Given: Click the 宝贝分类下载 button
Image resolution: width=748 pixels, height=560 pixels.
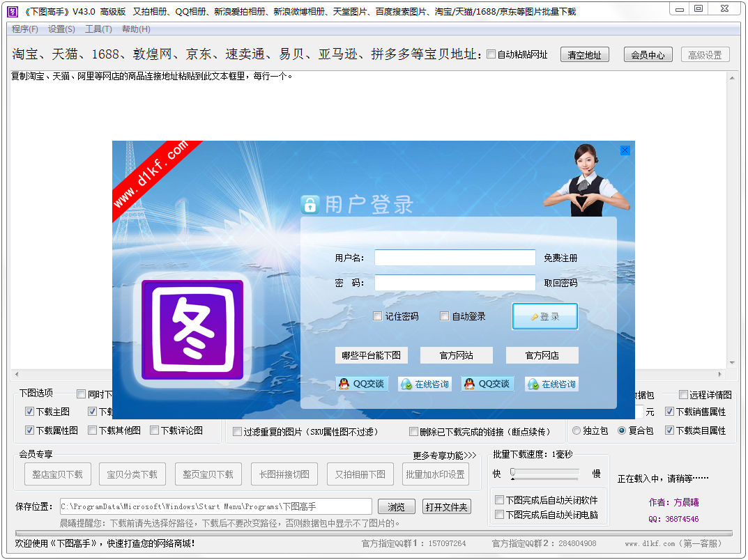Looking at the screenshot, I should pos(132,474).
